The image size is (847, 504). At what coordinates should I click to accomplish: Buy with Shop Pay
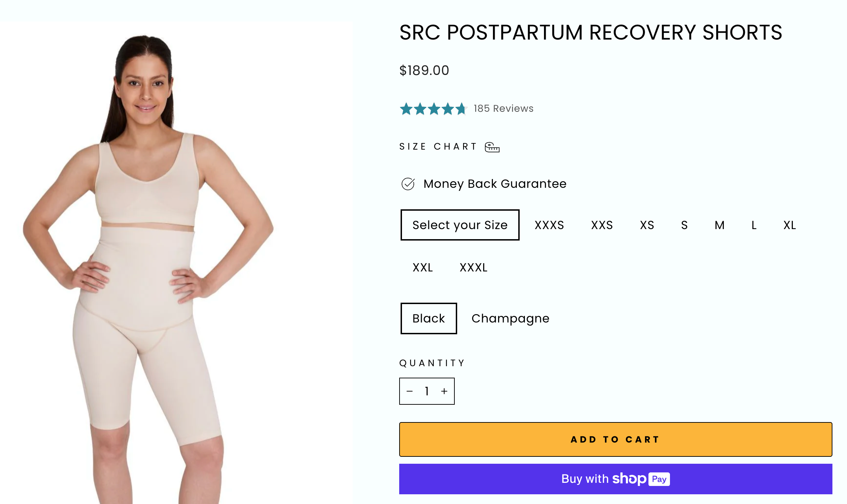point(615,479)
